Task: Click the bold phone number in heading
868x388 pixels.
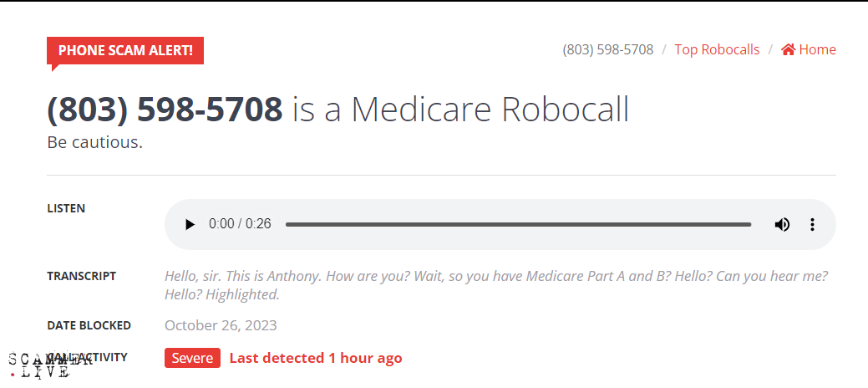Action: tap(165, 110)
